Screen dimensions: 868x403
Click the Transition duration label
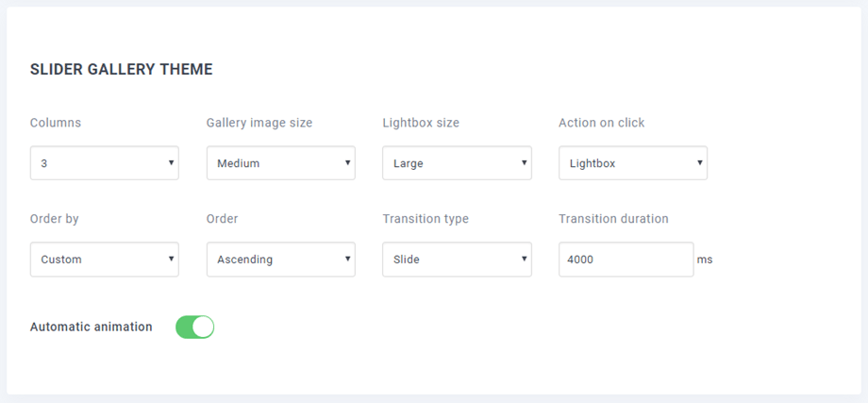pyautogui.click(x=613, y=219)
